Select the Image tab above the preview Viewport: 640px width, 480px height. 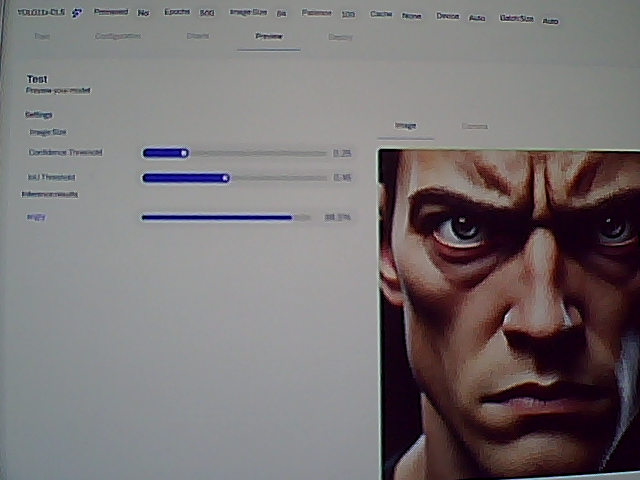click(405, 125)
